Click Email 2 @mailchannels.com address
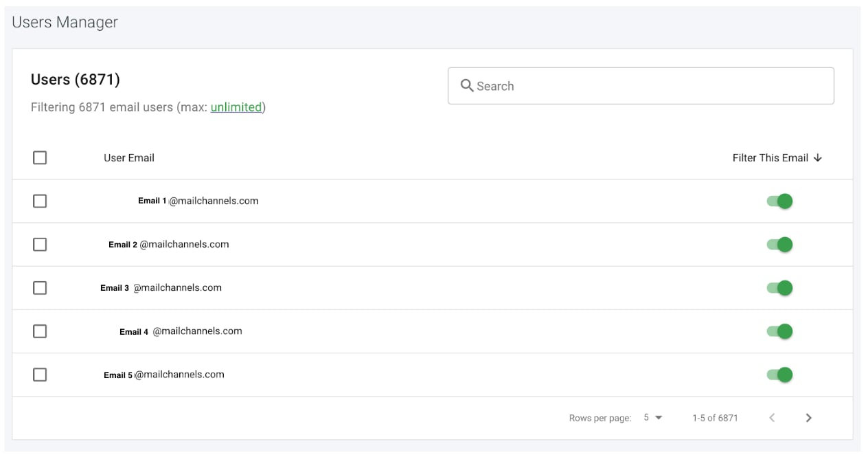This screenshot has width=868, height=455. coord(168,244)
